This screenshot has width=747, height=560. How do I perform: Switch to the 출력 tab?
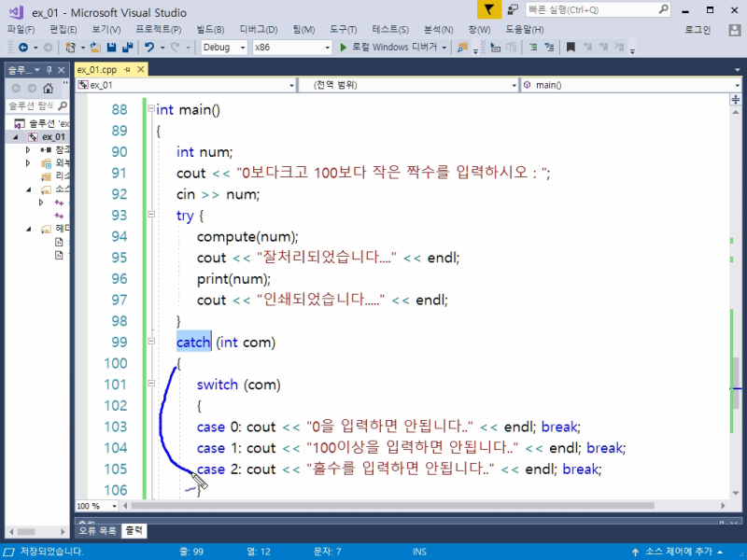click(x=134, y=530)
